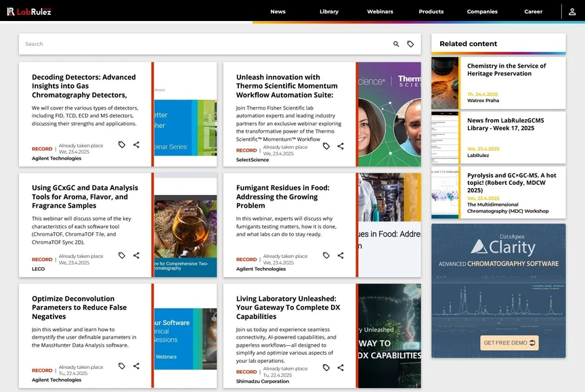Image resolution: width=585 pixels, height=392 pixels.
Task: Open Unleash innovation with Thermo Scientific title
Action: [287, 86]
